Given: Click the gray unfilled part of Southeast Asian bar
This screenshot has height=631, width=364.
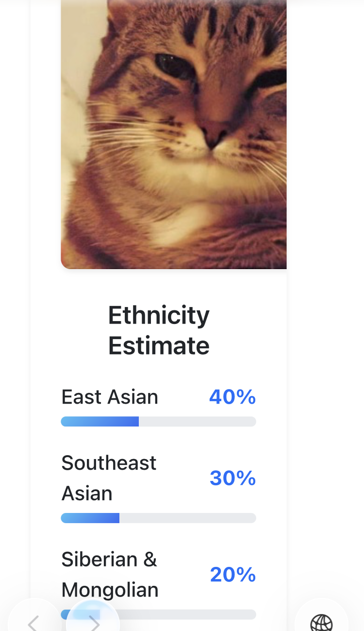Looking at the screenshot, I should 187,518.
